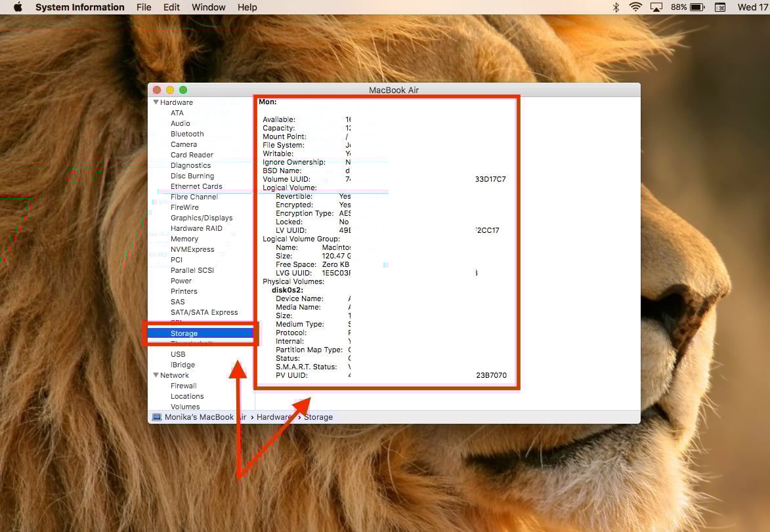The height and width of the screenshot is (532, 770).
Task: Open the input source menu icon
Action: (x=720, y=7)
